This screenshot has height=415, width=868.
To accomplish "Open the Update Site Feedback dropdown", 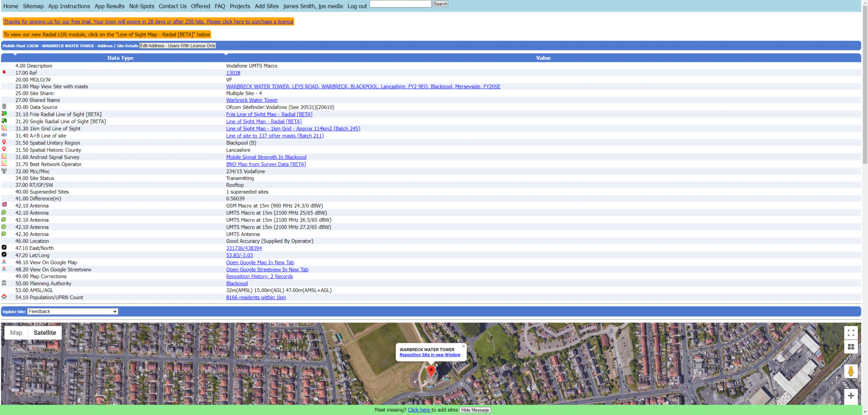I will (72, 311).
